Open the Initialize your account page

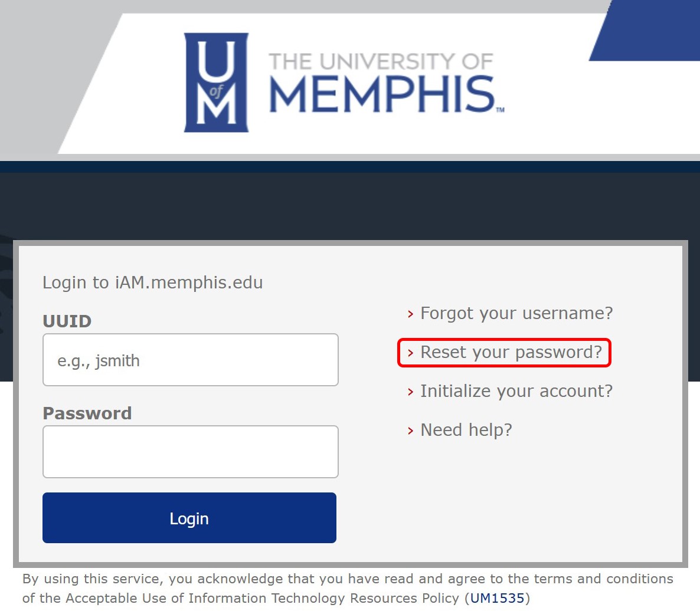(516, 391)
